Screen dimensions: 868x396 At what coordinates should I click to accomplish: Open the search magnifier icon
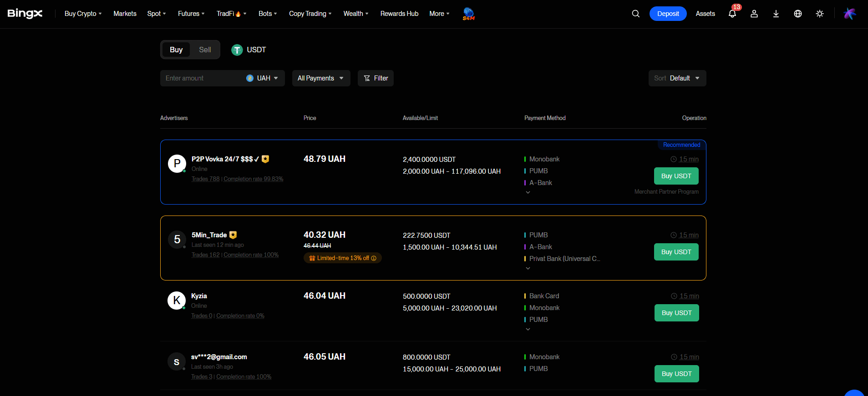(636, 14)
